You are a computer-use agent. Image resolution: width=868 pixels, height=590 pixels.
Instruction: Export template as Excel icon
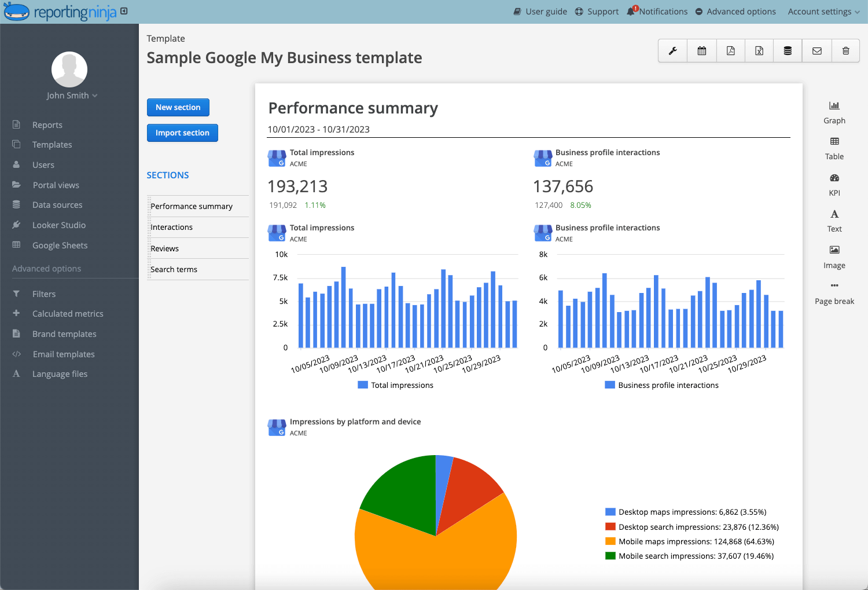[759, 51]
